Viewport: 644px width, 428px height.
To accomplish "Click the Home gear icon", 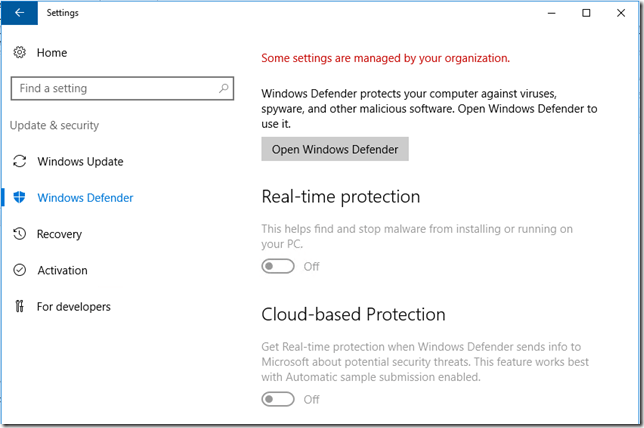I will pyautogui.click(x=19, y=52).
